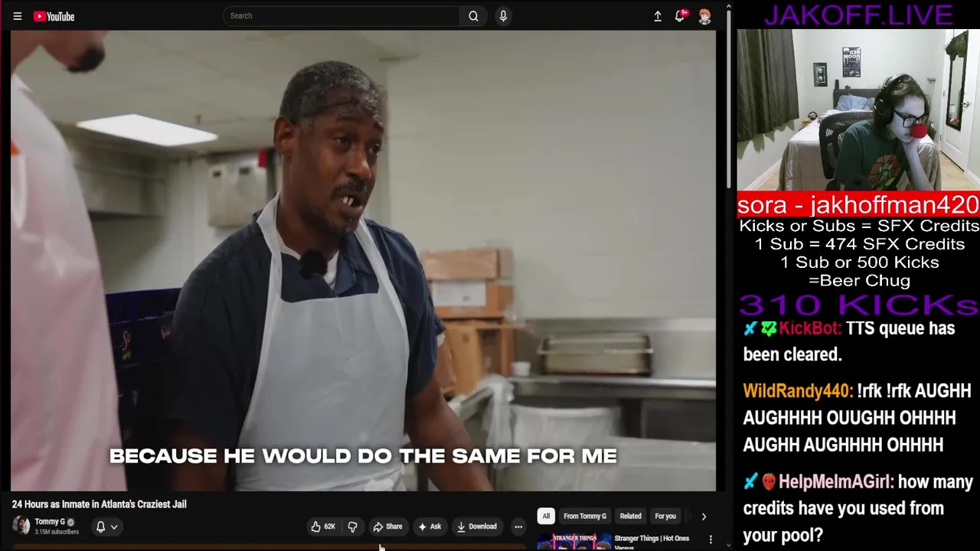The height and width of the screenshot is (551, 980).
Task: Click WildRandy440 username in chat
Action: [x=798, y=391]
